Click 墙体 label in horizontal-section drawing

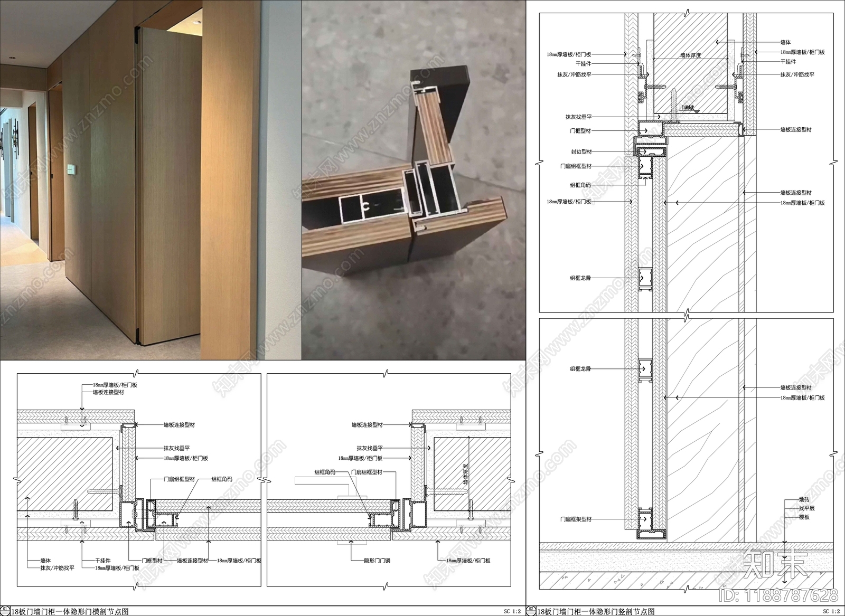coord(46,561)
